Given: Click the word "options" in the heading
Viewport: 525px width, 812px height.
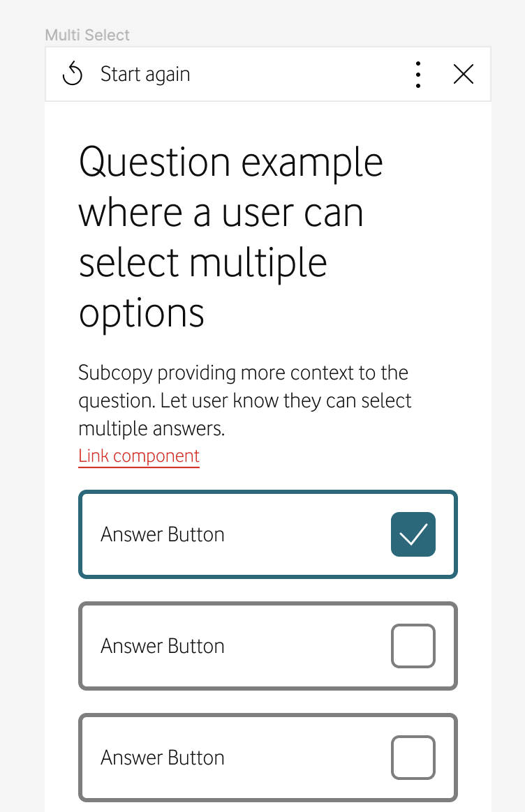Looking at the screenshot, I should (142, 313).
